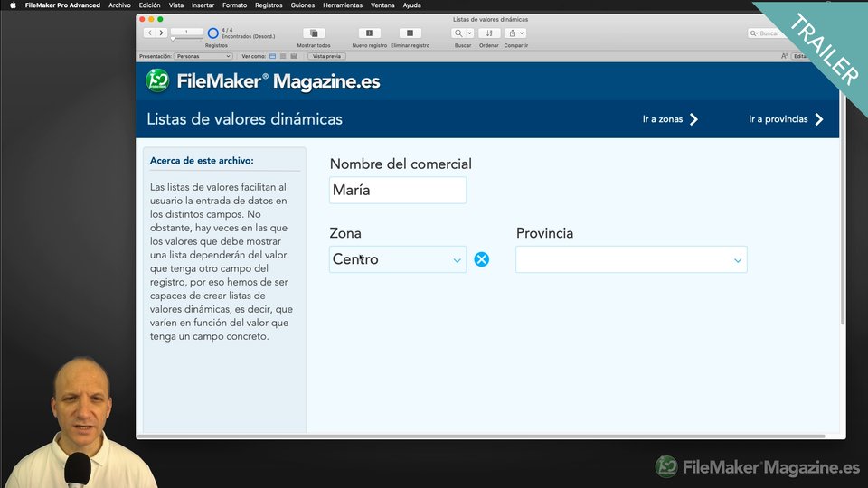This screenshot has height=488, width=868.
Task: Clear Zona with the blue X button
Action: pos(482,259)
